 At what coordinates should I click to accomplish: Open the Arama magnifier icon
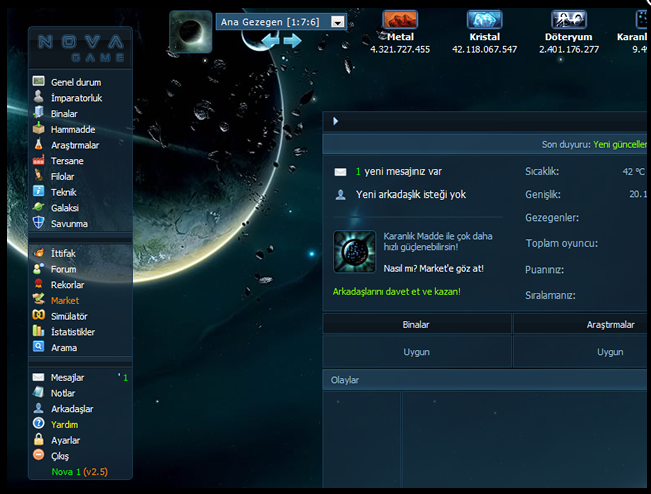(39, 346)
